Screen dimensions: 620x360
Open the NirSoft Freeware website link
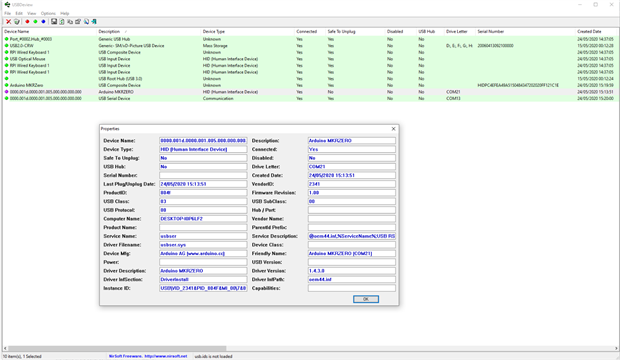pos(148,356)
